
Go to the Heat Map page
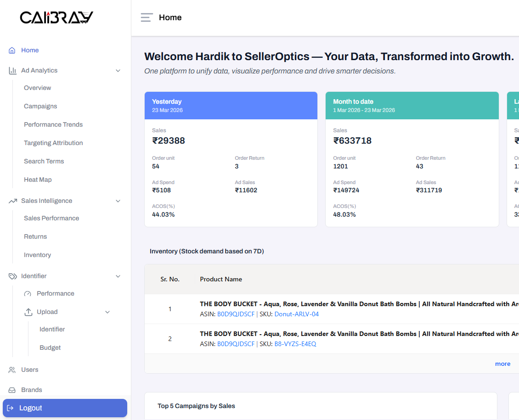(38, 179)
